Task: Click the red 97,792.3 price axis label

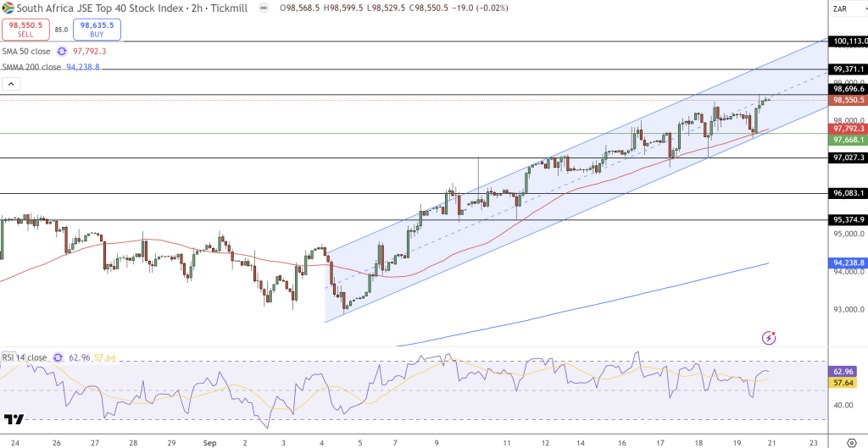Action: (848, 129)
